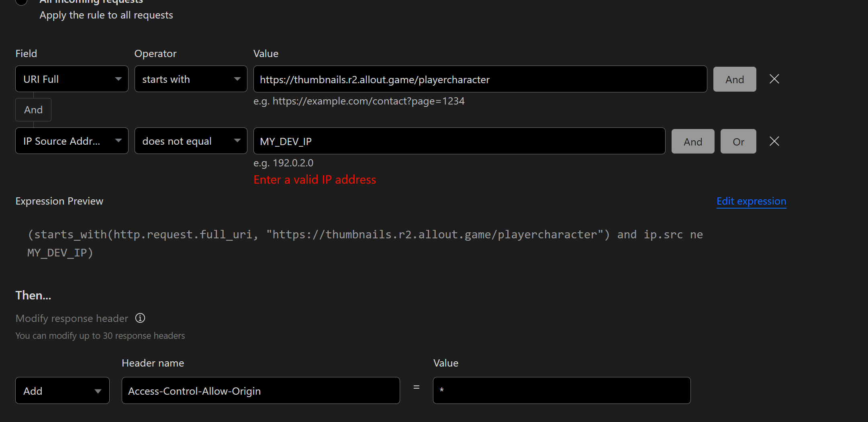
Task: Click the Edit expression link
Action: click(751, 201)
